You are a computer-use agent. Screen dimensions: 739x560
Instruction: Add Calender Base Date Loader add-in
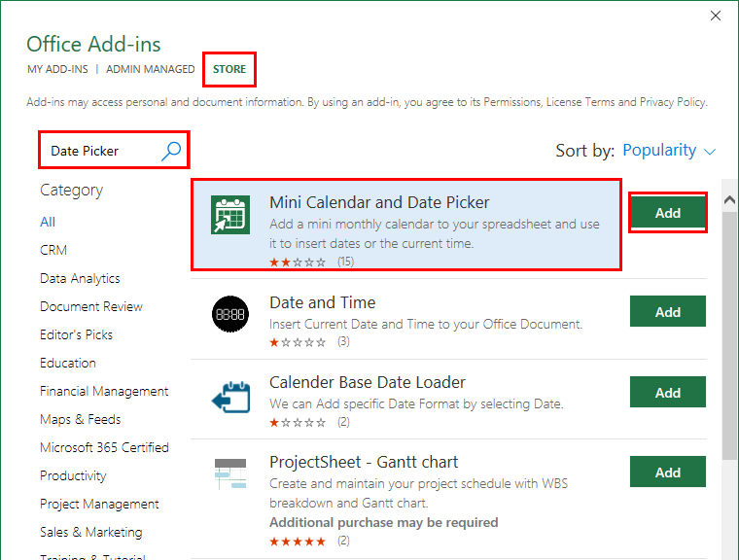[x=668, y=392]
